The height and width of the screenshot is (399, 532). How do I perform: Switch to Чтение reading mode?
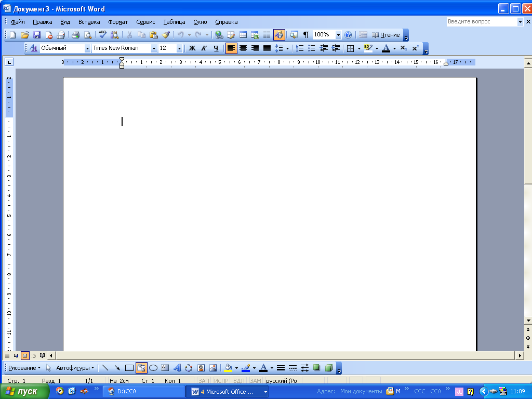tap(386, 35)
